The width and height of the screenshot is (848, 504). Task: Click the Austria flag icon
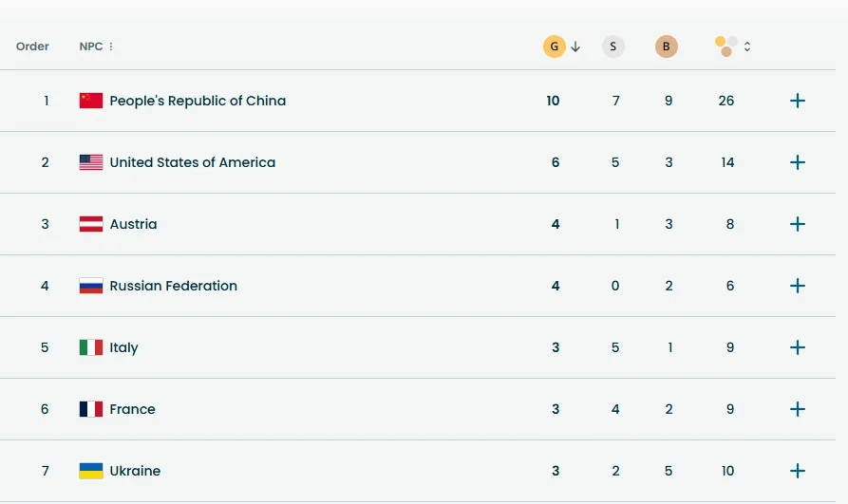point(91,224)
